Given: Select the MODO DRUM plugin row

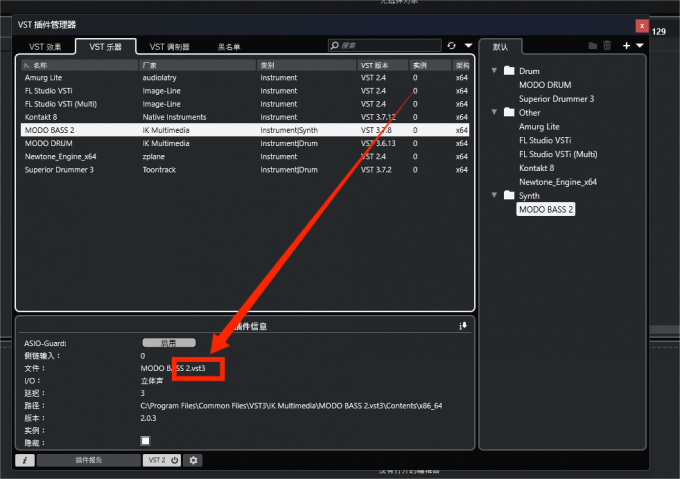Looking at the screenshot, I should pos(245,143).
